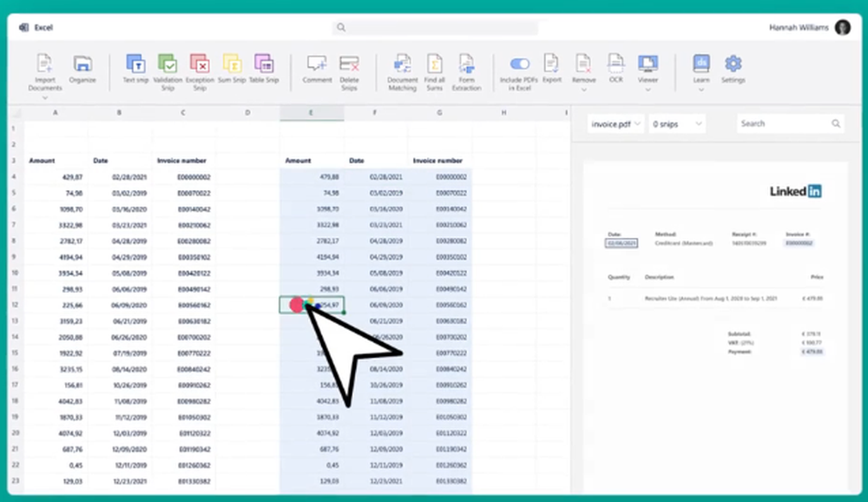The height and width of the screenshot is (502, 868).
Task: Pick the Sum Snip tool
Action: [x=232, y=63]
